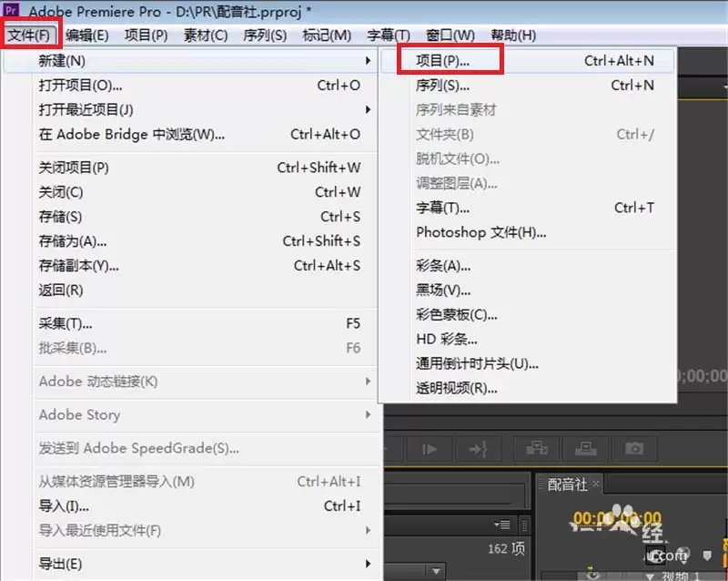Viewport: 728px width, 581px height.
Task: Click the greyed 脱机文件(O)... entry
Action: point(528,159)
